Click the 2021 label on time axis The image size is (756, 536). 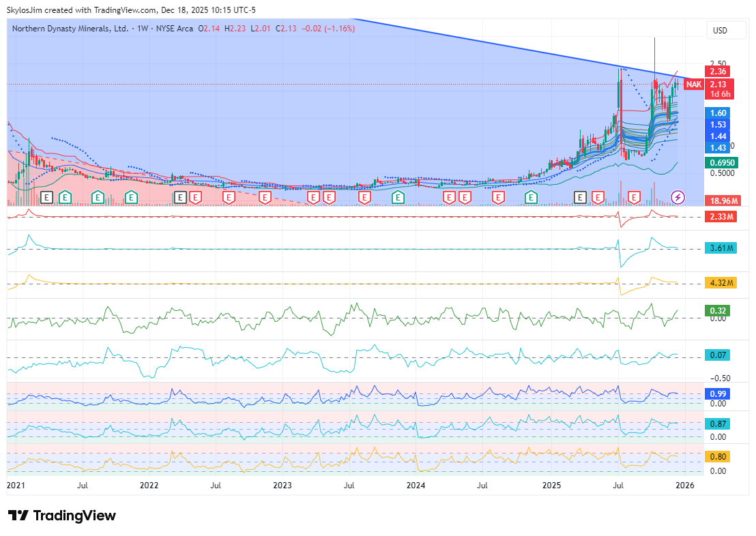[x=16, y=486]
